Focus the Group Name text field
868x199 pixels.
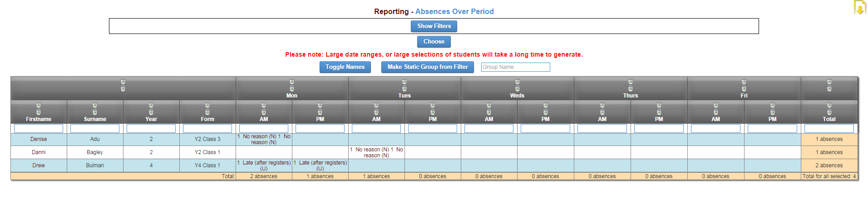click(515, 67)
